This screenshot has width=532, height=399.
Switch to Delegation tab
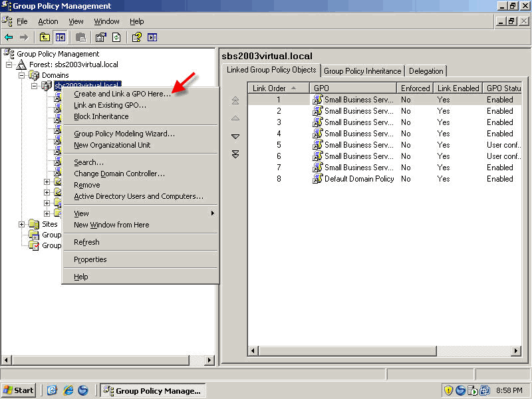426,71
